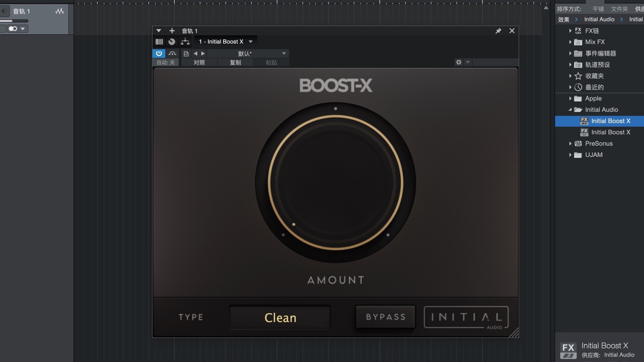Image resolution: width=644 pixels, height=362 pixels.
Task: Click the Mix FX folder icon
Action: (578, 42)
